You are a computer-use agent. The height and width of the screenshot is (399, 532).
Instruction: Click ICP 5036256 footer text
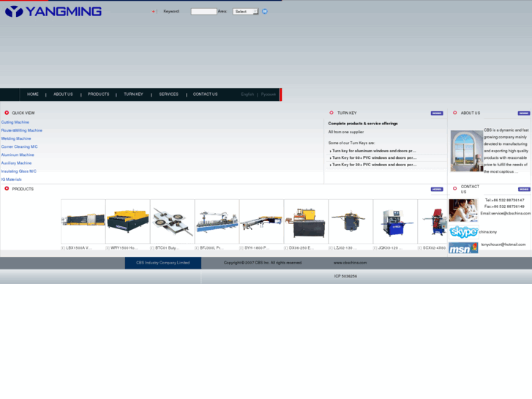click(345, 277)
